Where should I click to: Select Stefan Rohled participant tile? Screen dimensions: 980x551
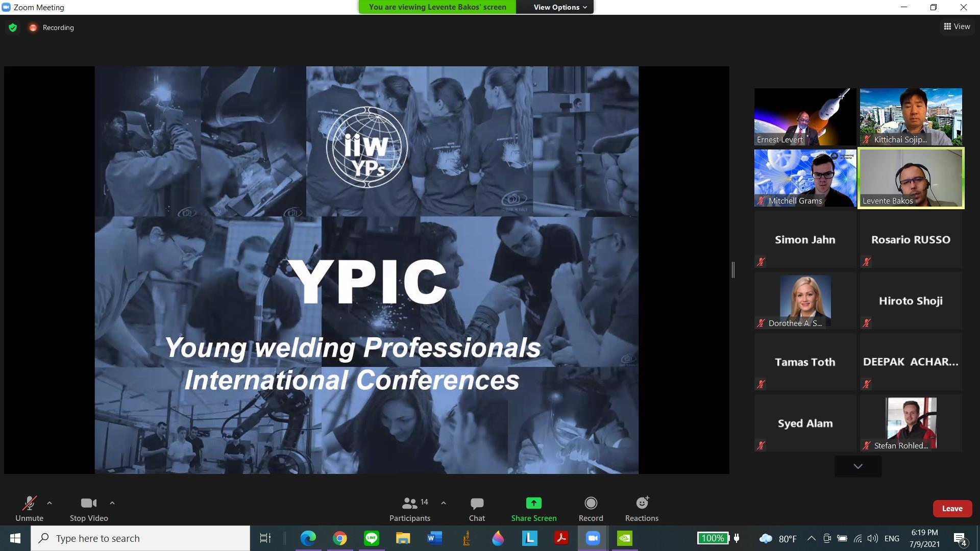pyautogui.click(x=911, y=423)
